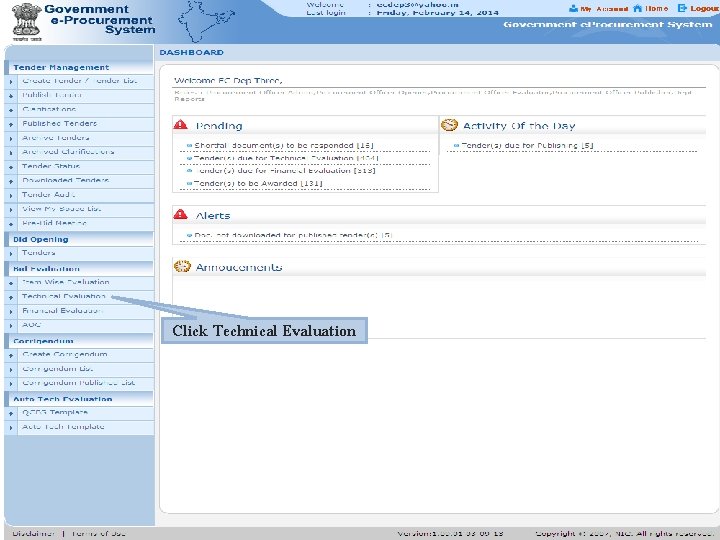Viewport: 720px width, 540px height.
Task: Click the Activity Of the Day clock icon
Action: click(x=449, y=125)
